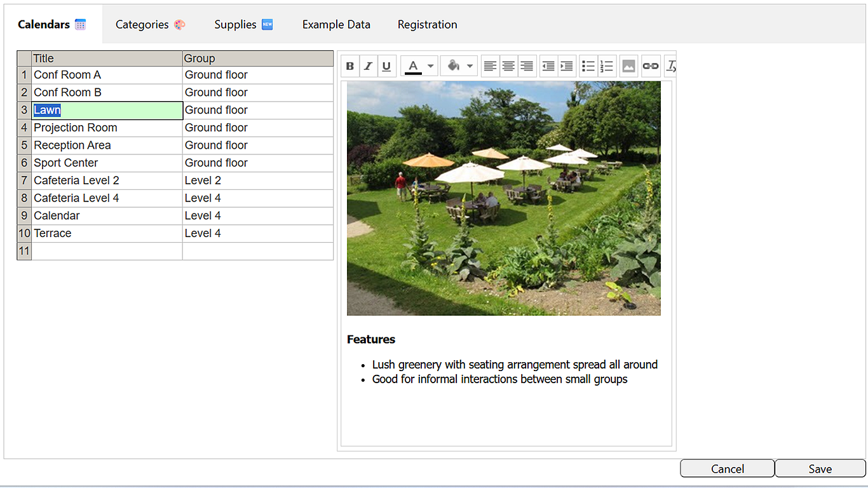Select the right-align option
This screenshot has width=868, height=488.
pos(527,65)
